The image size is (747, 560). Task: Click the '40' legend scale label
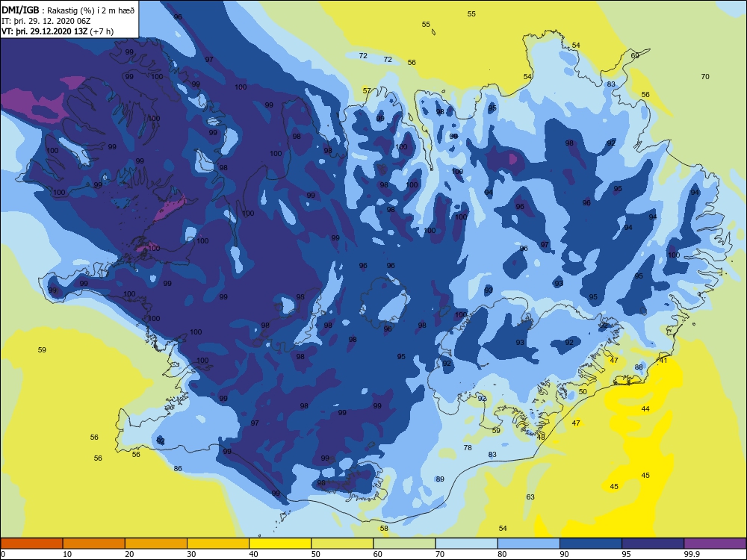click(254, 554)
